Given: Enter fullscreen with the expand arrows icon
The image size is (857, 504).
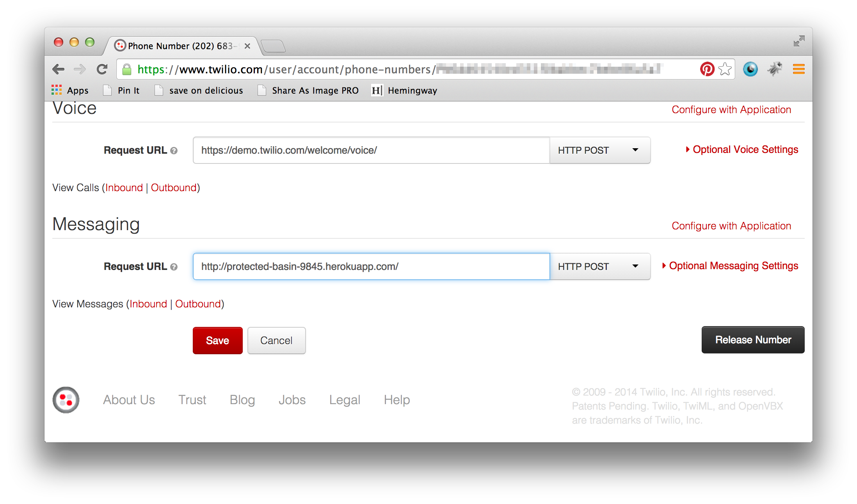Looking at the screenshot, I should pos(799,41).
